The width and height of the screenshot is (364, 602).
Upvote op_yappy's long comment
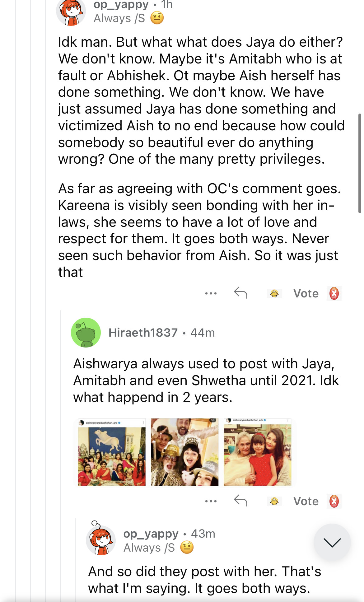[274, 293]
